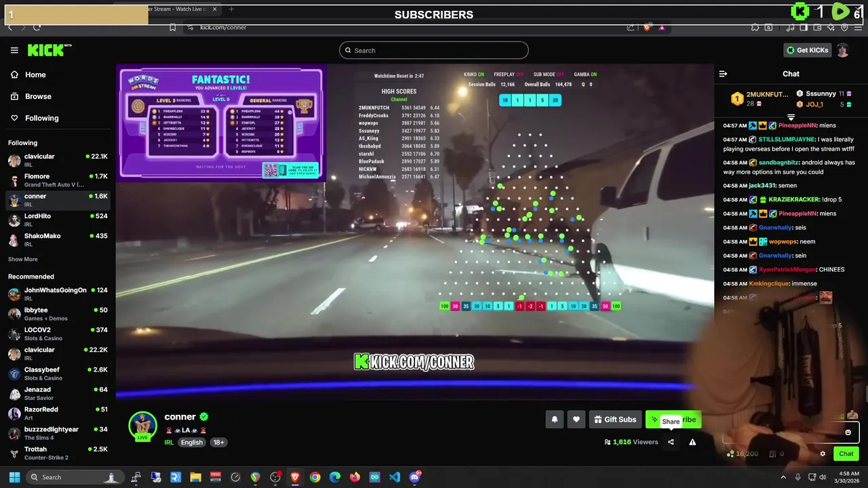Toggle stream notifications bell

click(x=555, y=420)
